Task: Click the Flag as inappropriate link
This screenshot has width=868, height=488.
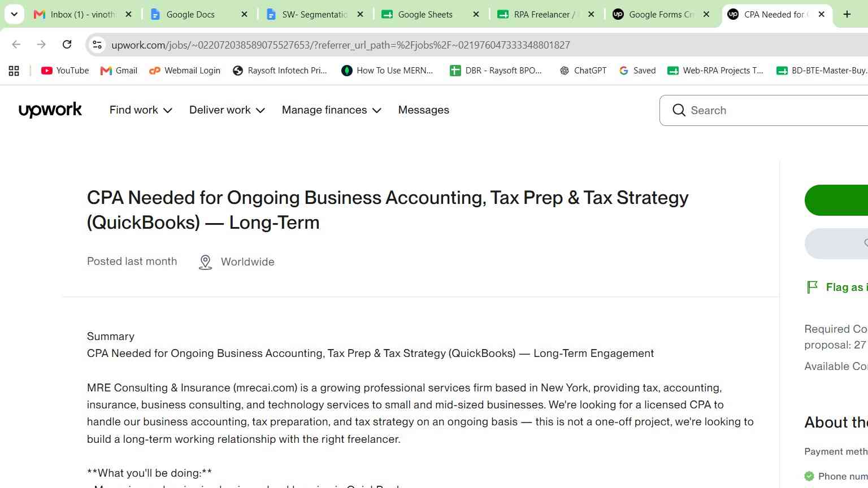Action: 837,287
